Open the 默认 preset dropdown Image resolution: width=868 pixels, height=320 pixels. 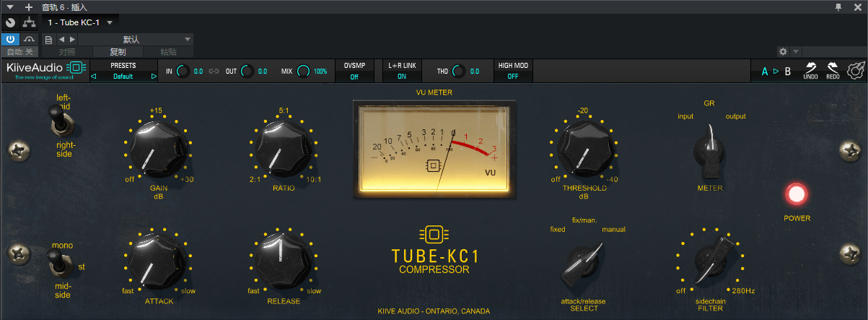click(x=136, y=39)
